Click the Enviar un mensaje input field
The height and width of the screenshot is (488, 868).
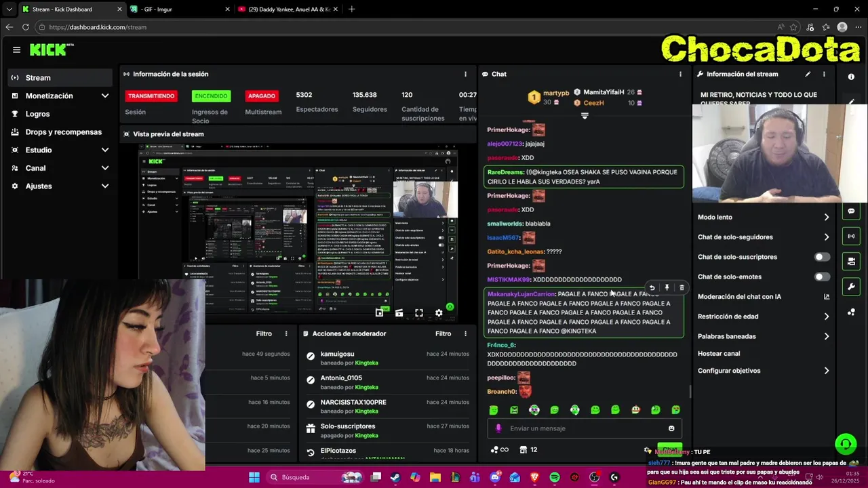(585, 428)
